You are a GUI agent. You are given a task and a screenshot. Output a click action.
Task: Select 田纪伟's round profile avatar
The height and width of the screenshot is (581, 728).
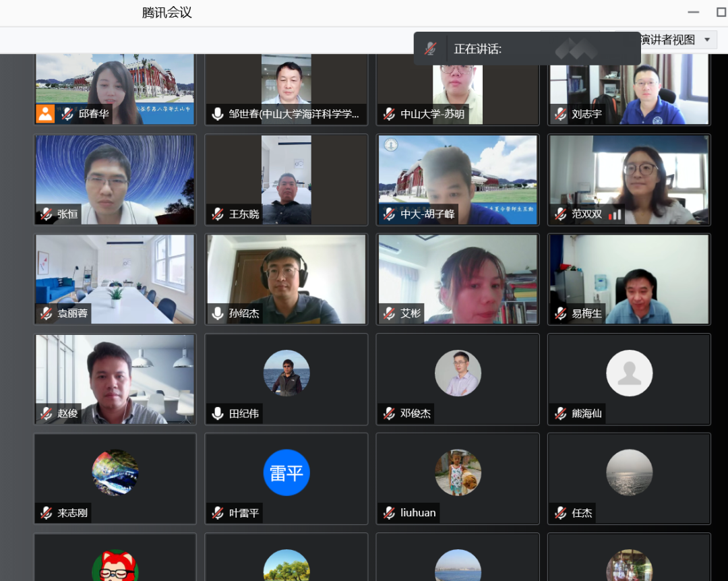click(286, 373)
